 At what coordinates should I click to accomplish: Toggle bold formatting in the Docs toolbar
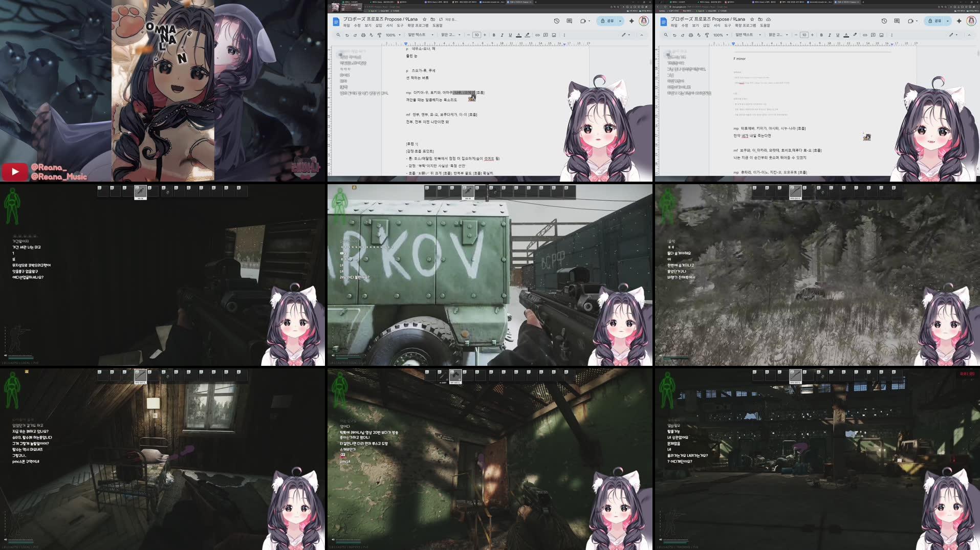pyautogui.click(x=493, y=35)
